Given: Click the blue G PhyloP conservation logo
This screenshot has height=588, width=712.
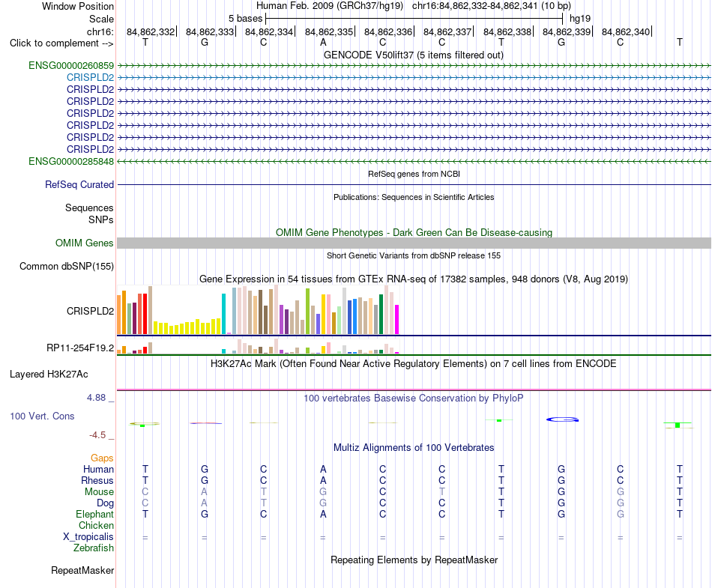Looking at the screenshot, I should point(562,419).
